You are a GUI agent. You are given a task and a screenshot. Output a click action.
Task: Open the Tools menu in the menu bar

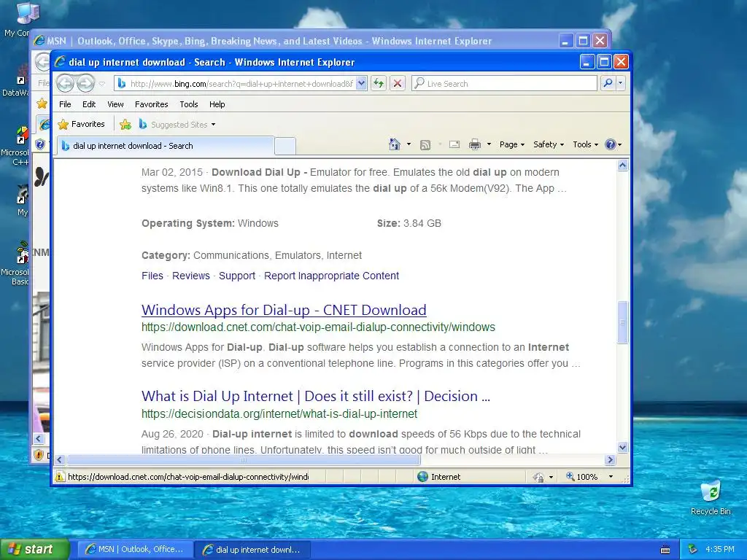tap(189, 104)
